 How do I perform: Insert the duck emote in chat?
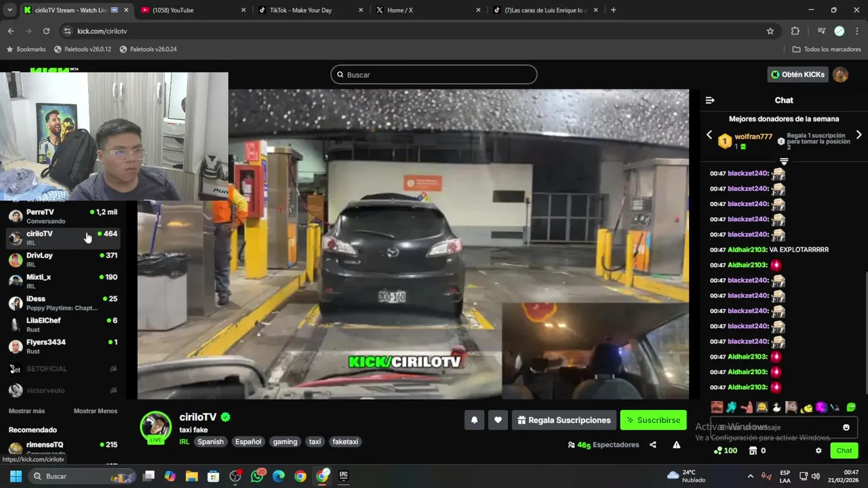click(776, 407)
